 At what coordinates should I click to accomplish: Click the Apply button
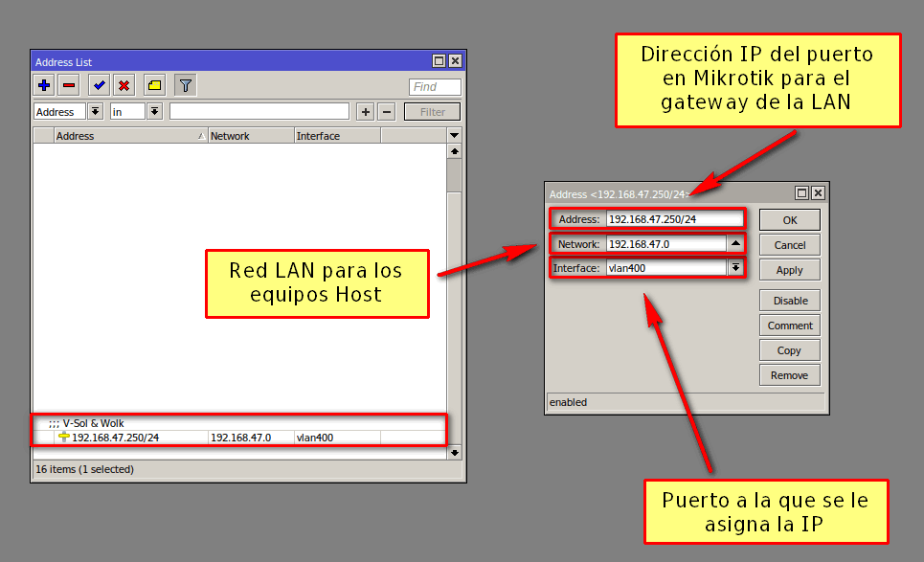click(x=790, y=270)
